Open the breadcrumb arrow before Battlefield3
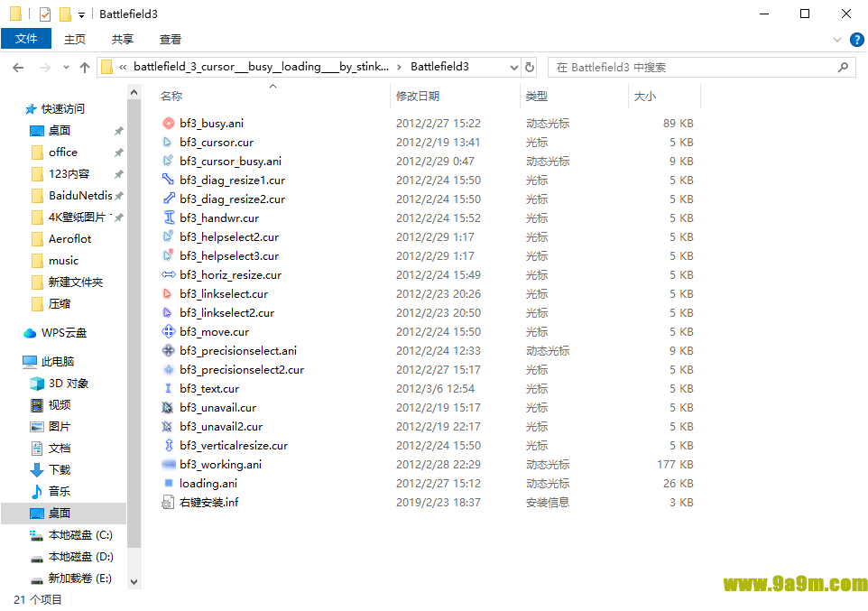Screen dimensions: 868x611 coord(399,67)
